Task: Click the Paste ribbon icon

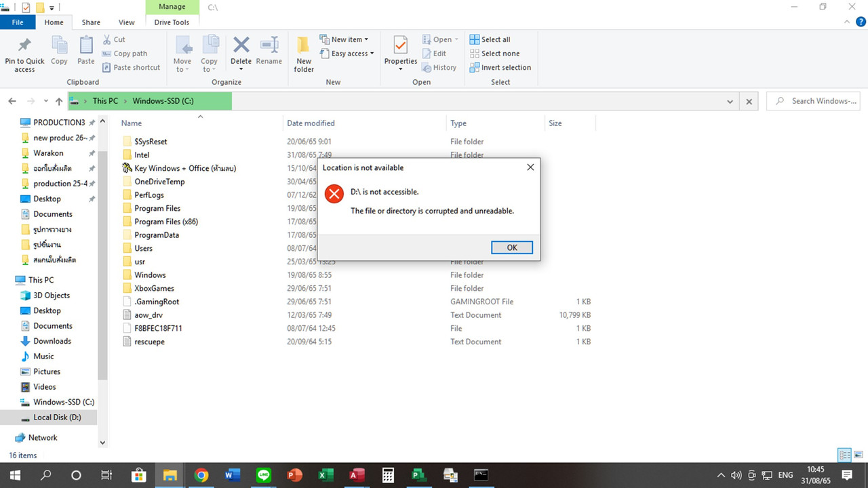Action: [x=86, y=45]
